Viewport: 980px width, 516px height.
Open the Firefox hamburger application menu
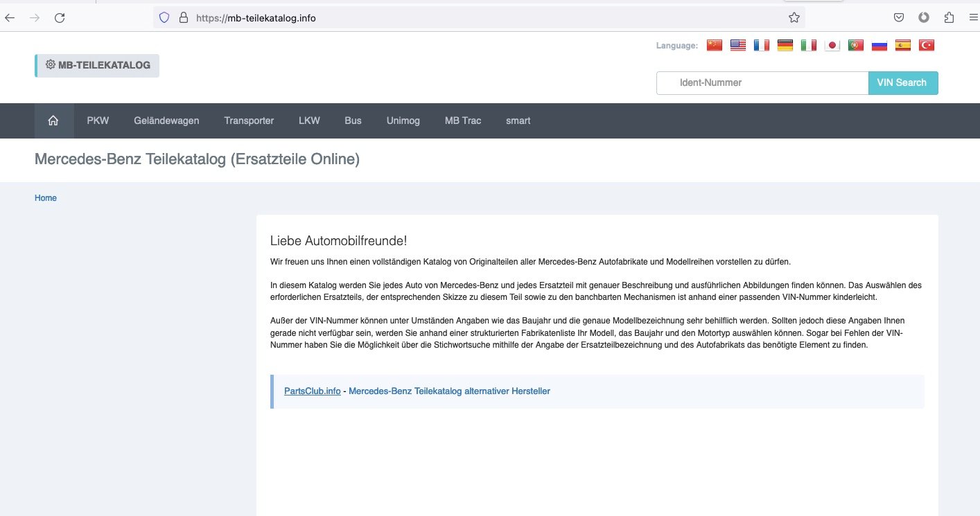[973, 18]
